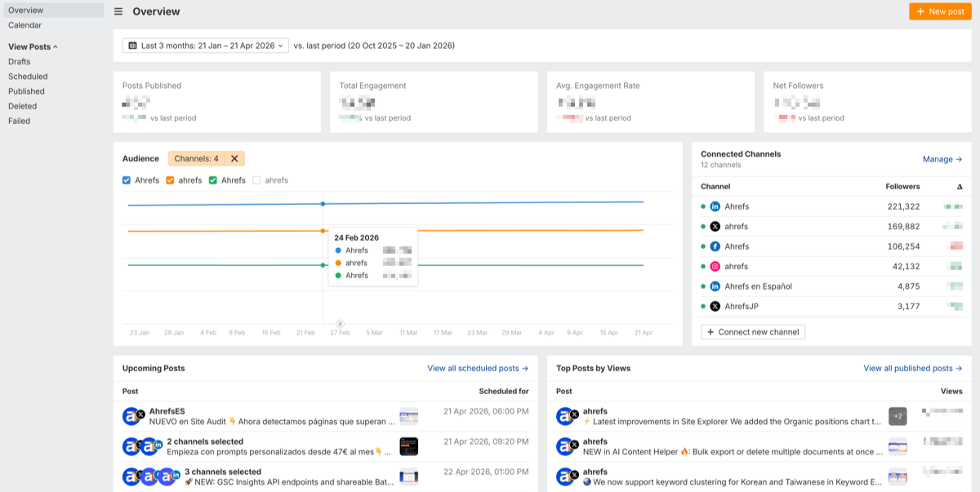Open Failed posts list

click(x=19, y=121)
